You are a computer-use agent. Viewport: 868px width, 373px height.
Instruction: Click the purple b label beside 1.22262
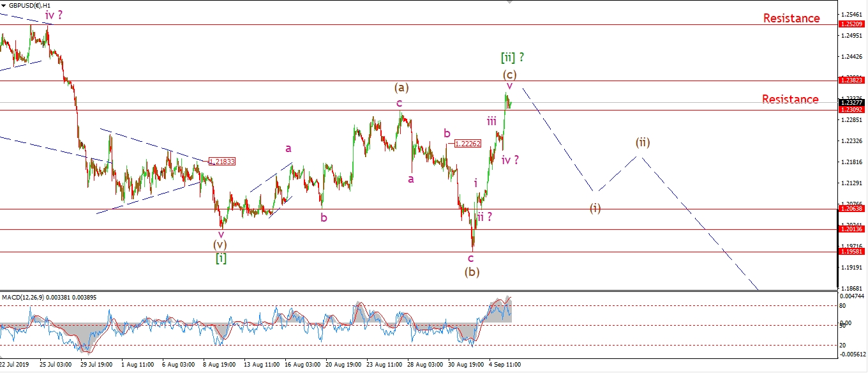448,133
